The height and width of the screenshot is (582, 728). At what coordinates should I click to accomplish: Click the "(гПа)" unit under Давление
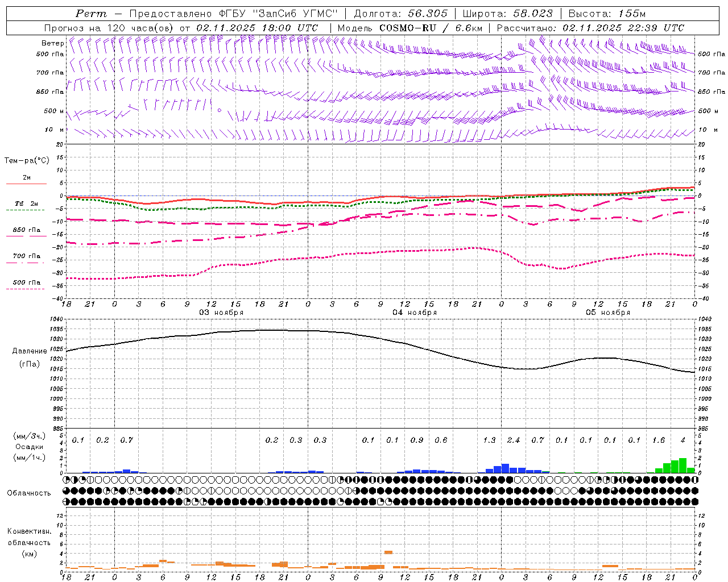pyautogui.click(x=30, y=364)
